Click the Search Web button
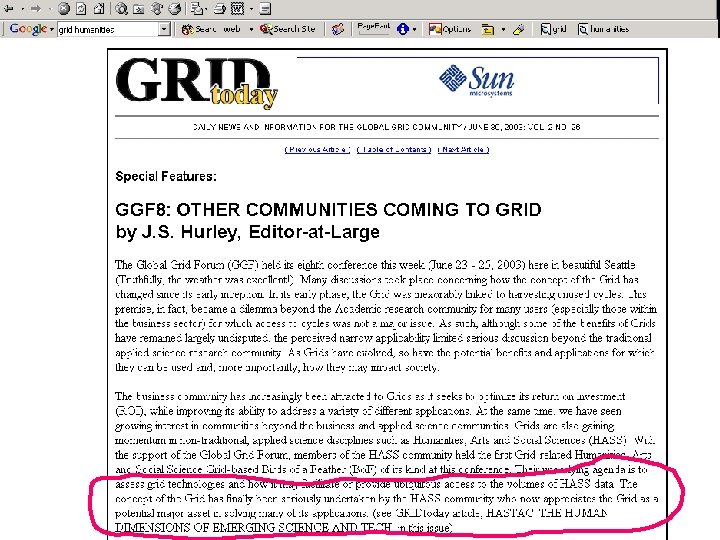The width and height of the screenshot is (720, 540). pyautogui.click(x=211, y=29)
